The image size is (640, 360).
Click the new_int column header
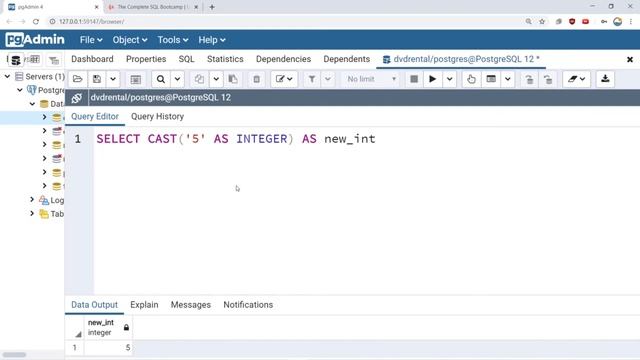(x=108, y=327)
